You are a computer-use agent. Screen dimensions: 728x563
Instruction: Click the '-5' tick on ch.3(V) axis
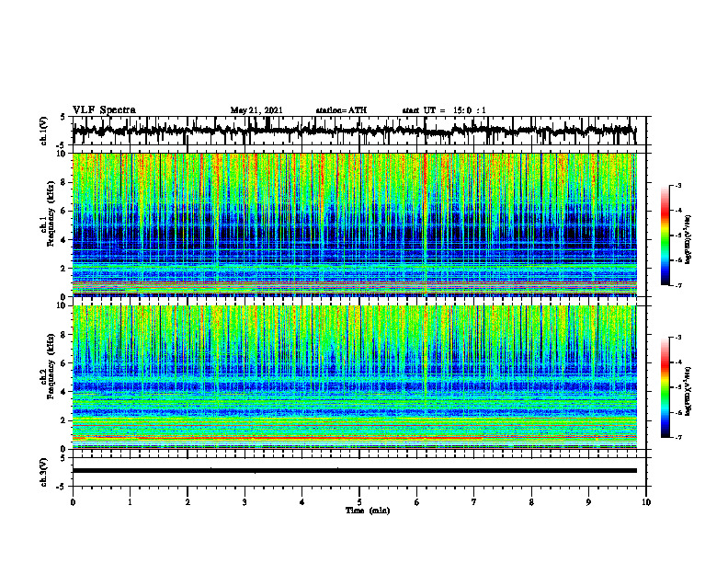63,487
